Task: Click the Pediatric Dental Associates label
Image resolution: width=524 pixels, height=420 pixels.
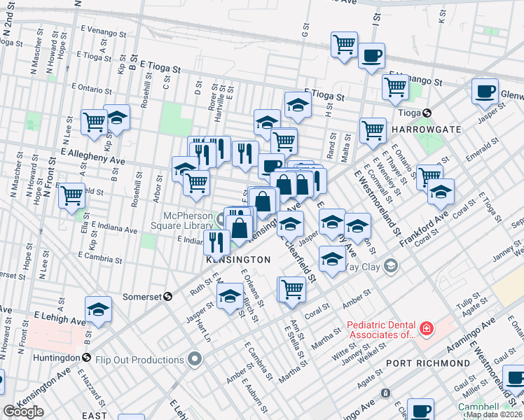Action: click(x=381, y=330)
